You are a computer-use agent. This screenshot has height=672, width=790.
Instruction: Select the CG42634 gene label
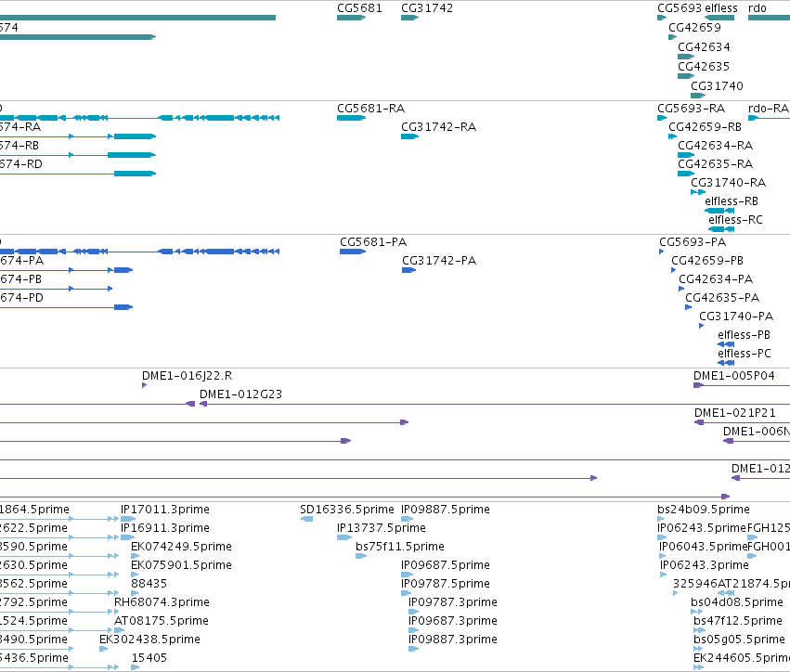704,46
